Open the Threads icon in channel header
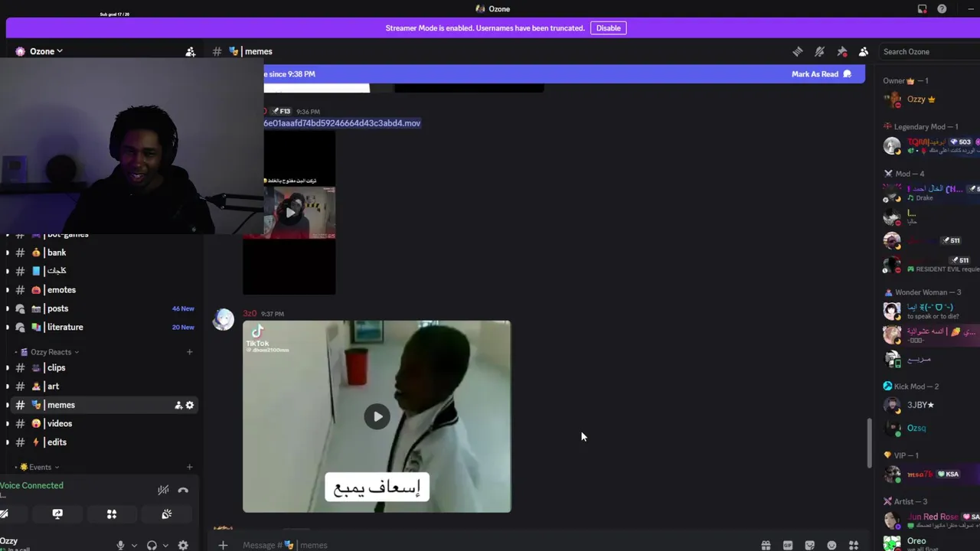Screen dimensions: 980x551 coord(797,51)
